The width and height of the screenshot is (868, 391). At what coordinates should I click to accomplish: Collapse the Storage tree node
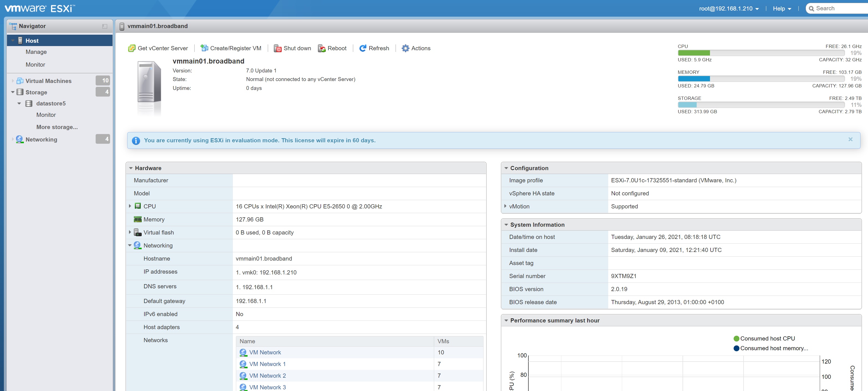point(13,92)
